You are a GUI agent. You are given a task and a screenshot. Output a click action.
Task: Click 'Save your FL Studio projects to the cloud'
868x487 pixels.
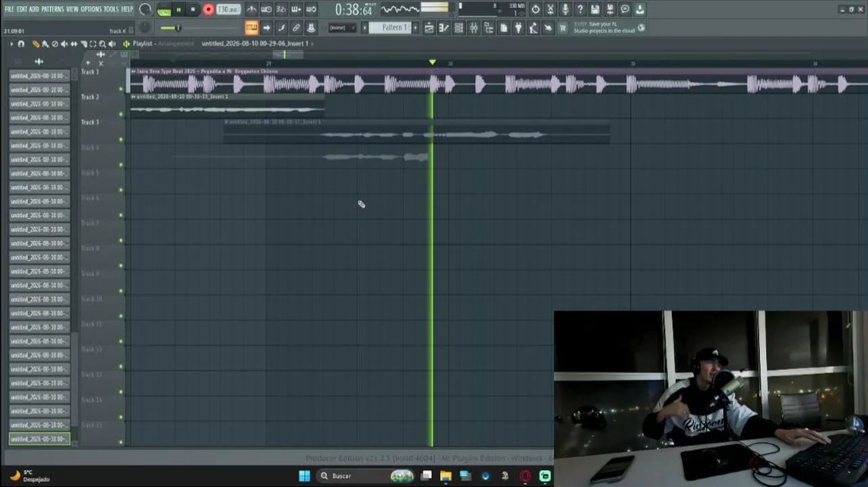point(605,28)
